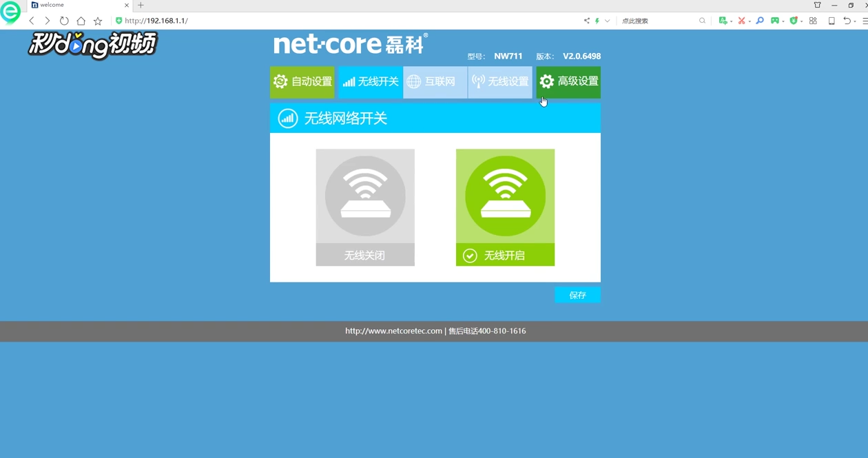Click the green security shield in address bar
Screen dimensions: 868x458
point(118,21)
